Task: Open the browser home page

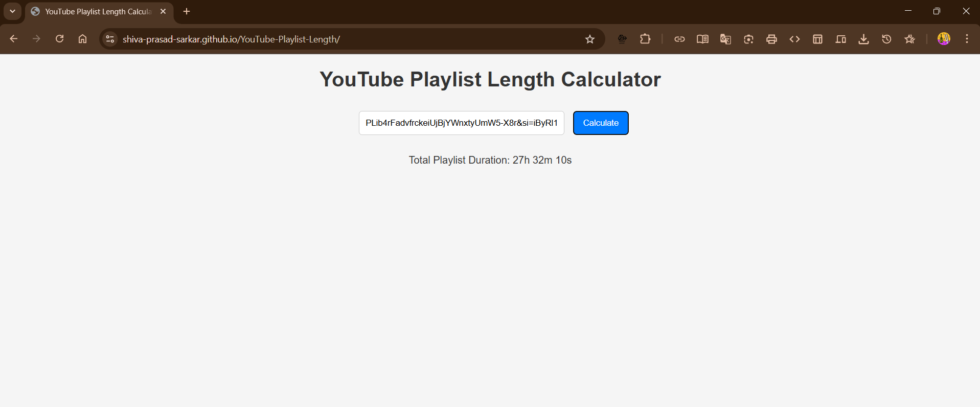Action: coord(82,39)
